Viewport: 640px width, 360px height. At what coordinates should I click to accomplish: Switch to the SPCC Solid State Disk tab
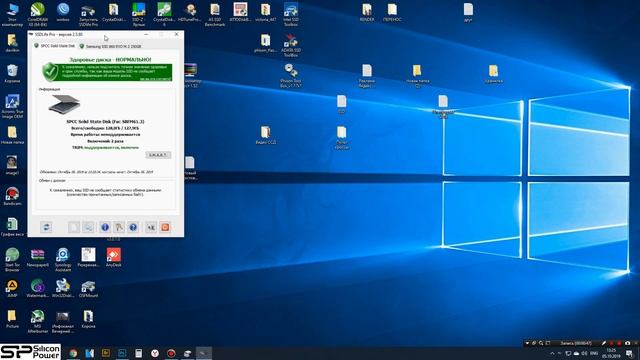(x=55, y=46)
